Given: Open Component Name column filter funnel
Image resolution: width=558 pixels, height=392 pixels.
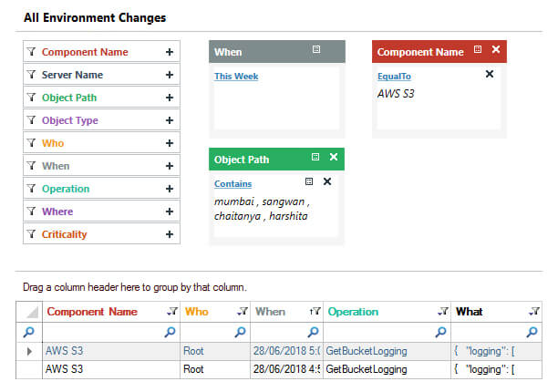Looking at the screenshot, I should point(172,312).
